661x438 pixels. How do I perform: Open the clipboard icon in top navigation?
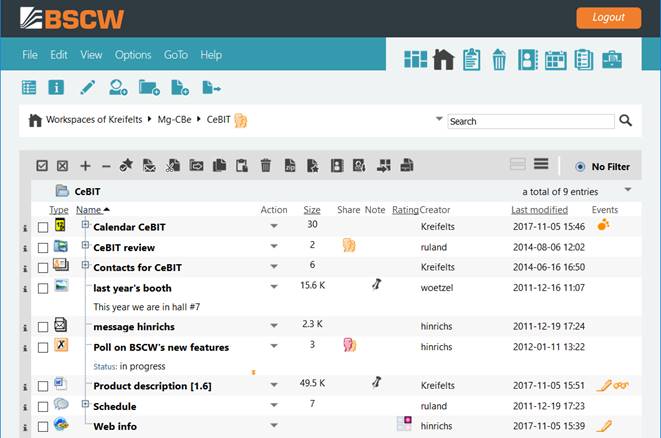472,60
